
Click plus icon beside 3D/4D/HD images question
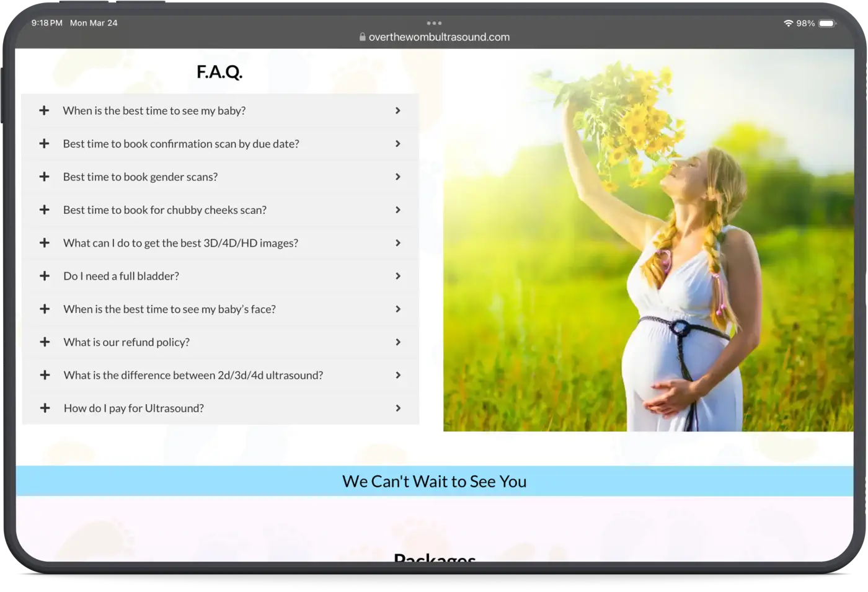pos(45,243)
